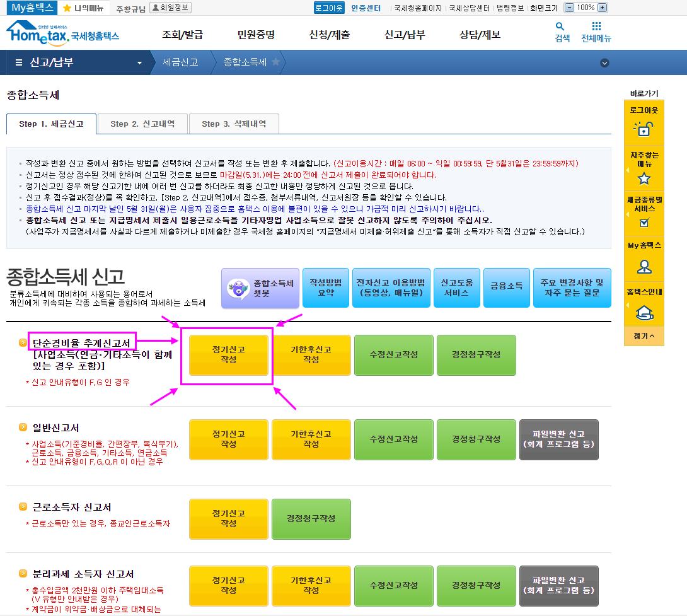687x616 pixels.
Task: Click the 종합소득세 breadcrumb
Action: [x=245, y=62]
